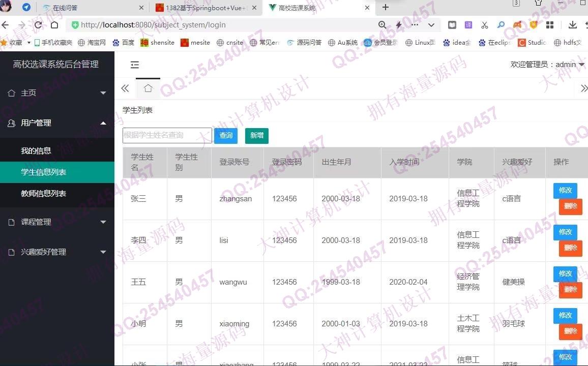Screen dimensions: 588x366
Task: Go forward with the browser forward arrow
Action: coord(22,25)
